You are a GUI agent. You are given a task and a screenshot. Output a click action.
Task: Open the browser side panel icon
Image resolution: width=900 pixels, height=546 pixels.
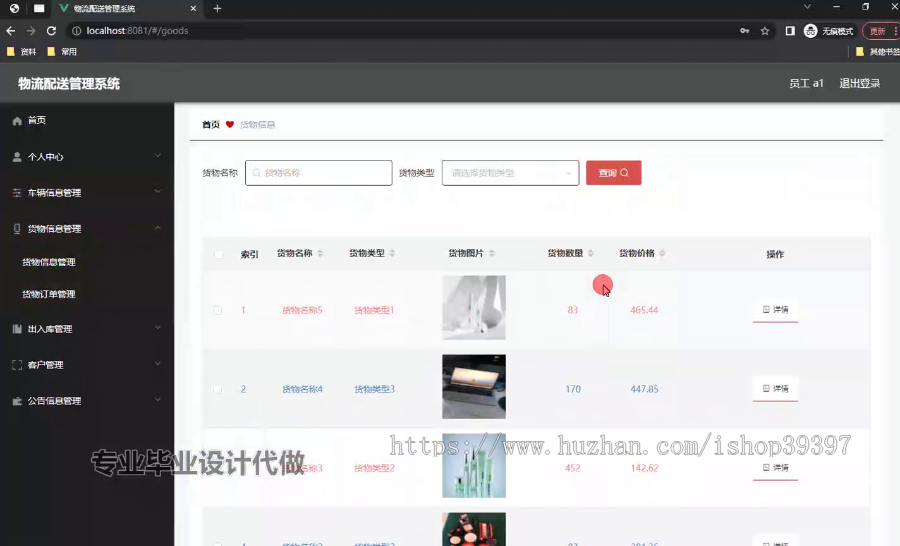click(x=790, y=31)
